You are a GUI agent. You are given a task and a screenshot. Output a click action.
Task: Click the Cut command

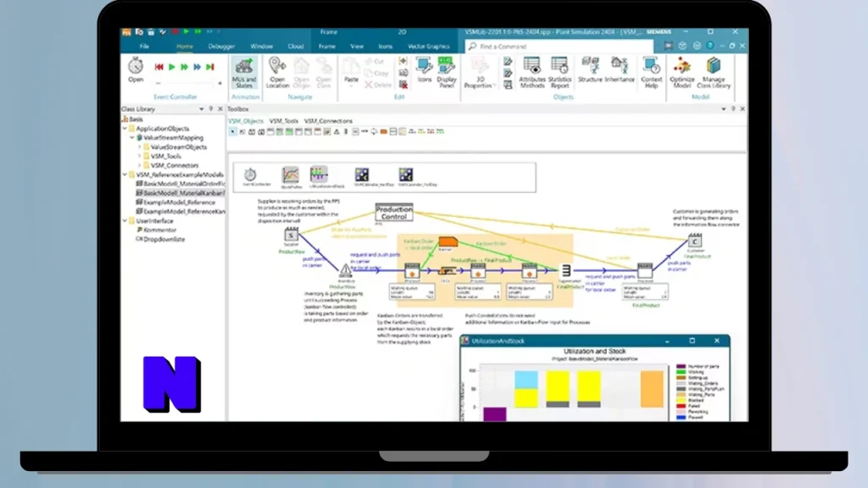point(375,61)
